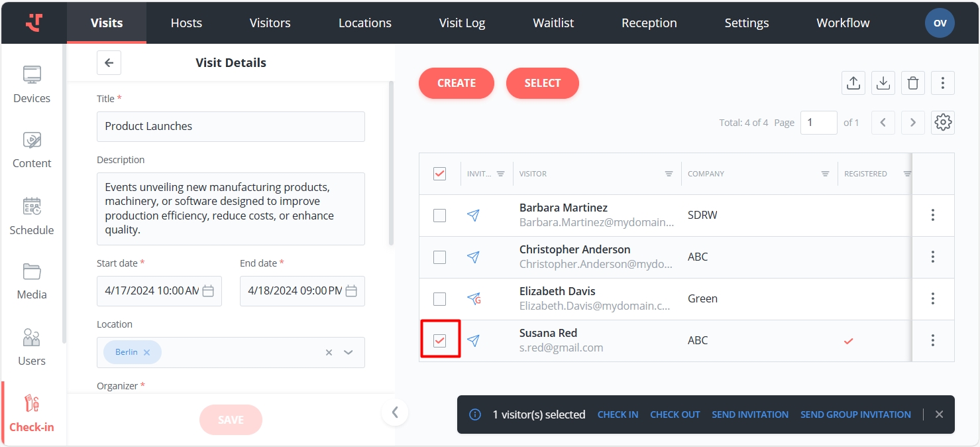The image size is (980, 447).
Task: Open table settings gear icon
Action: pyautogui.click(x=942, y=123)
